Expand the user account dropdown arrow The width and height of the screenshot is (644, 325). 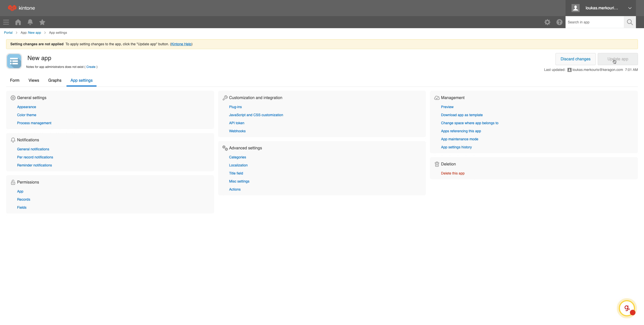pos(630,8)
